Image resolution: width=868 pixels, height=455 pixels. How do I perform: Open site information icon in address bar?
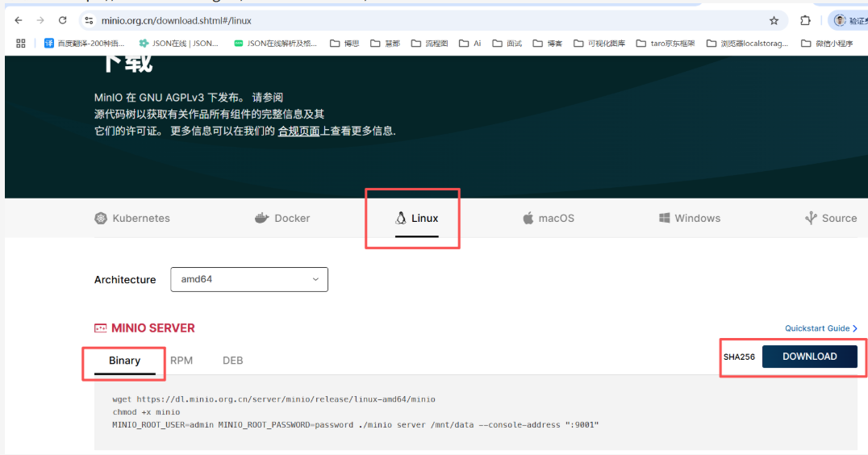click(89, 20)
